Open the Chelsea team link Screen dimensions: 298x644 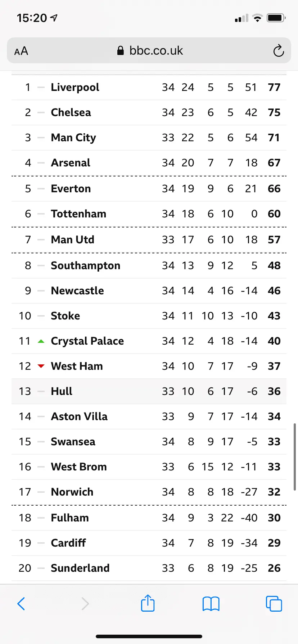(71, 112)
